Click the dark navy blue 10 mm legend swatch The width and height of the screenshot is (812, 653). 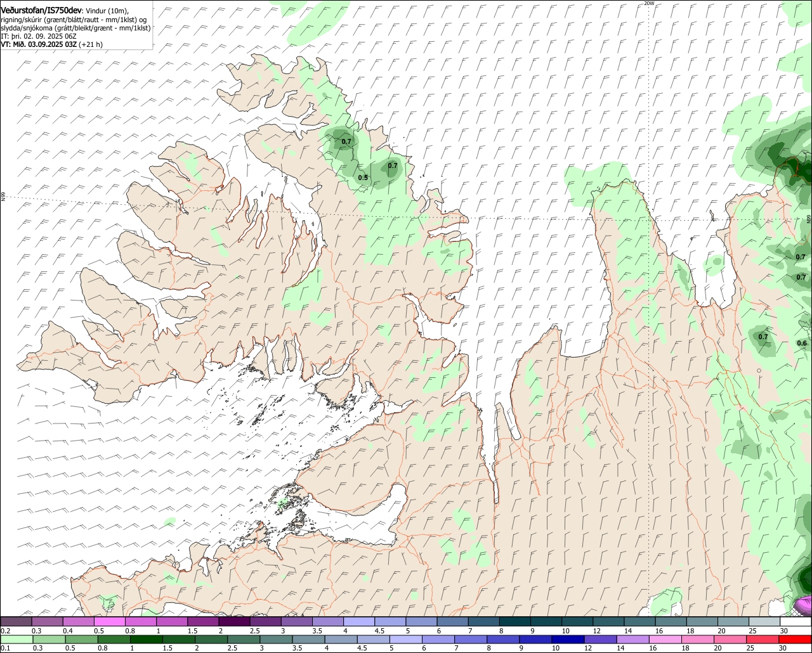(566, 640)
